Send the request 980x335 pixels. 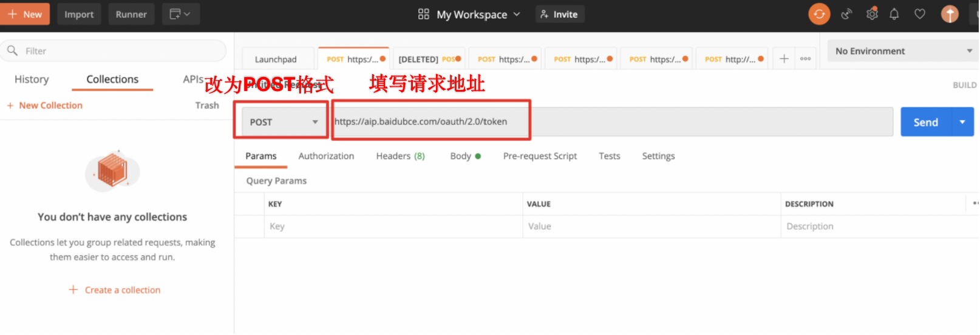click(926, 122)
